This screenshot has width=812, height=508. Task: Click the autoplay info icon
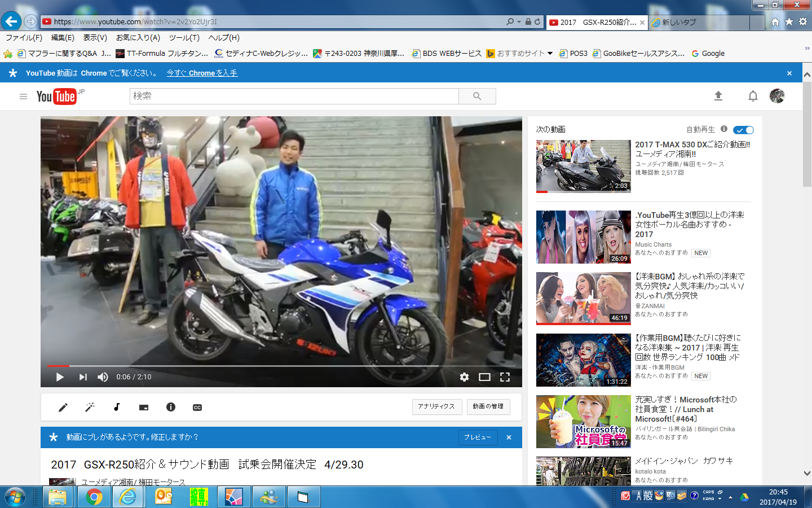click(724, 129)
